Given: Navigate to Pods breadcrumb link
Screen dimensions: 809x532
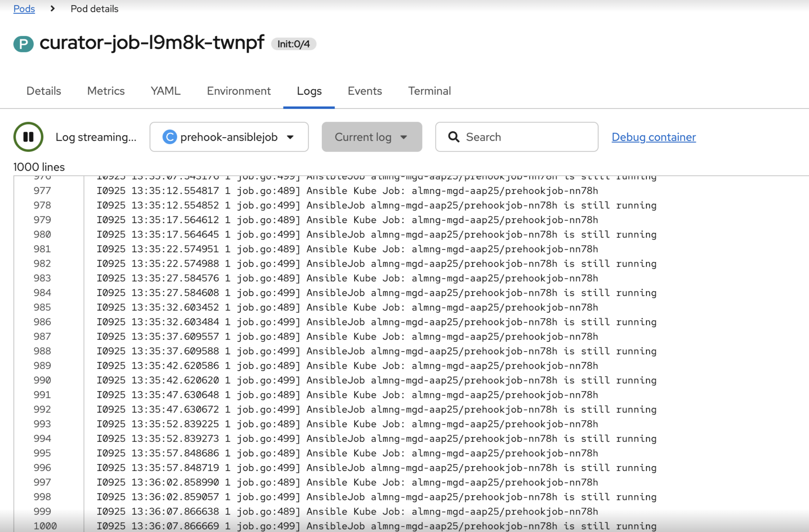Looking at the screenshot, I should click(x=24, y=8).
